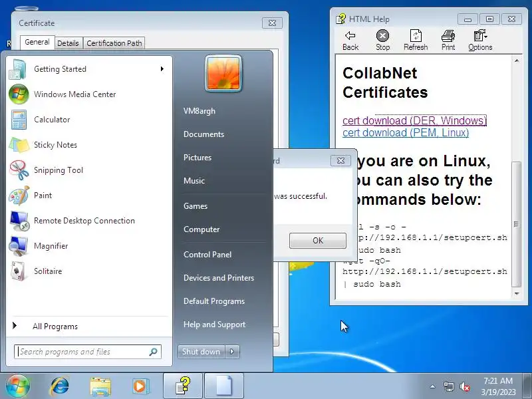The width and height of the screenshot is (532, 399).
Task: Open Default Programs
Action: 214,301
